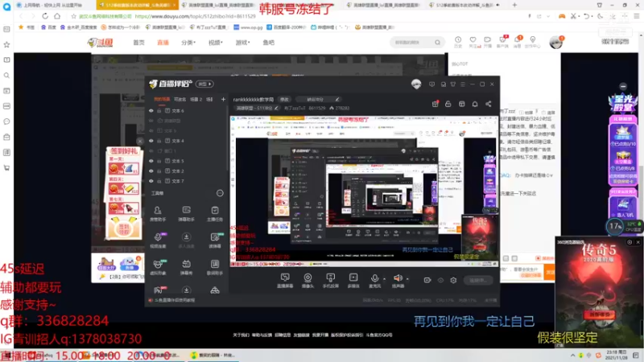Toggle visibility eye of 文本 2 source
Image resolution: width=644 pixels, height=362 pixels.
(151, 171)
